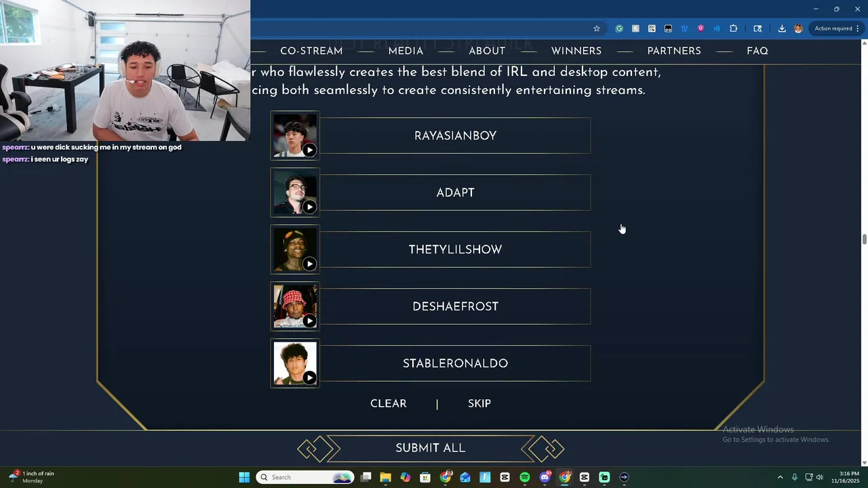Open the CO-STREAM nav item
Image resolution: width=868 pixels, height=488 pixels.
[311, 51]
